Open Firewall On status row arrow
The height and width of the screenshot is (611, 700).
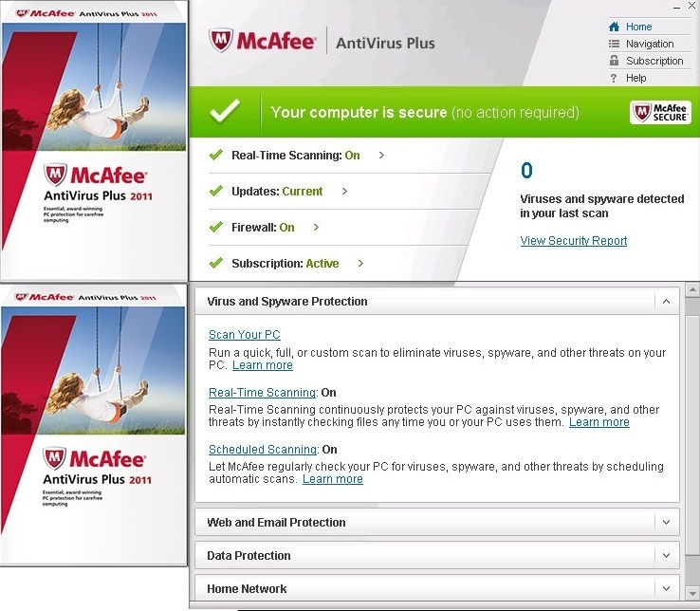[x=316, y=228]
